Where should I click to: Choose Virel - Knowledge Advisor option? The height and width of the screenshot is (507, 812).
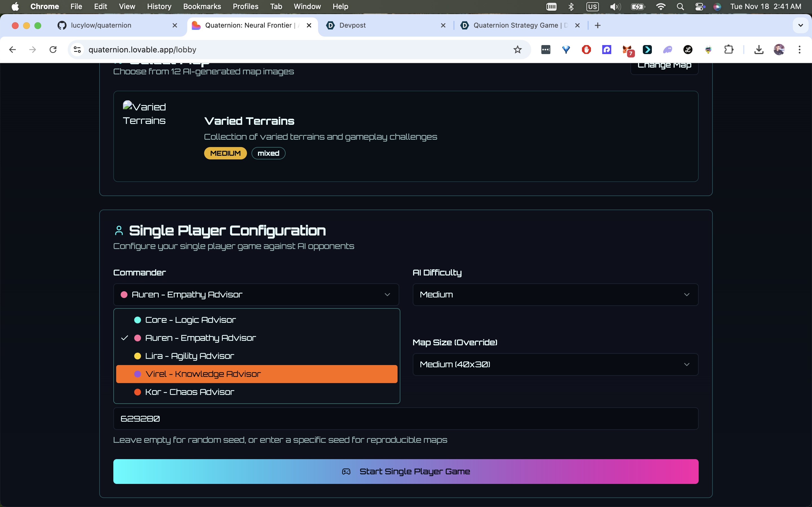(x=203, y=374)
